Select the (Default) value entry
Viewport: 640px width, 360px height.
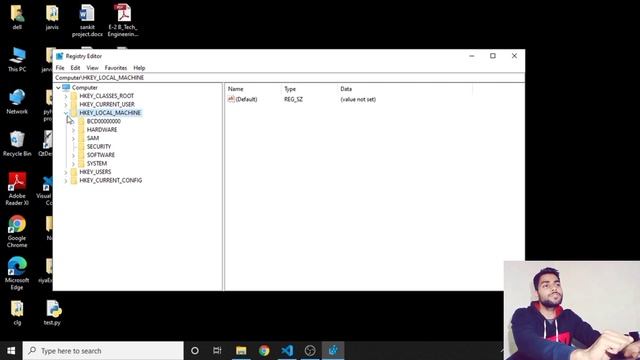coord(246,99)
